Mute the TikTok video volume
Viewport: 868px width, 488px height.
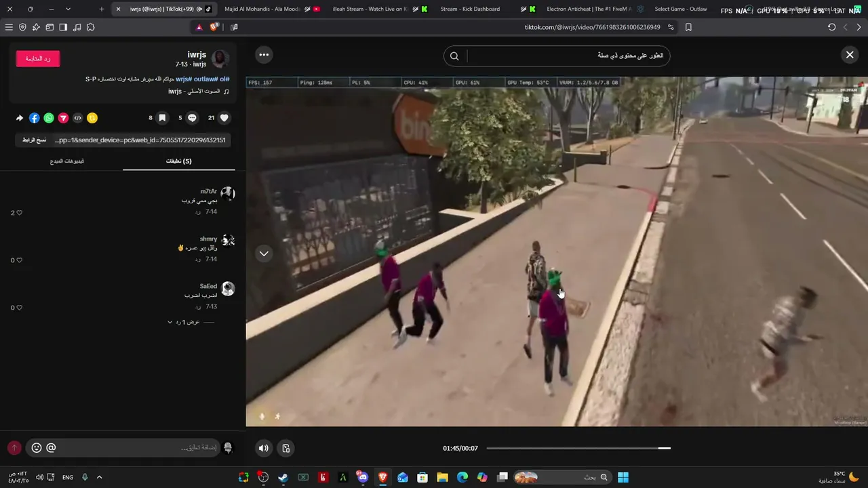point(264,448)
